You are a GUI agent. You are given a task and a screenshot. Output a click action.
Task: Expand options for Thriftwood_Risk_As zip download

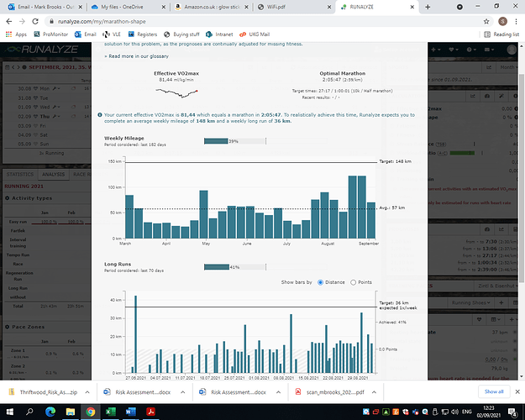pos(87,392)
